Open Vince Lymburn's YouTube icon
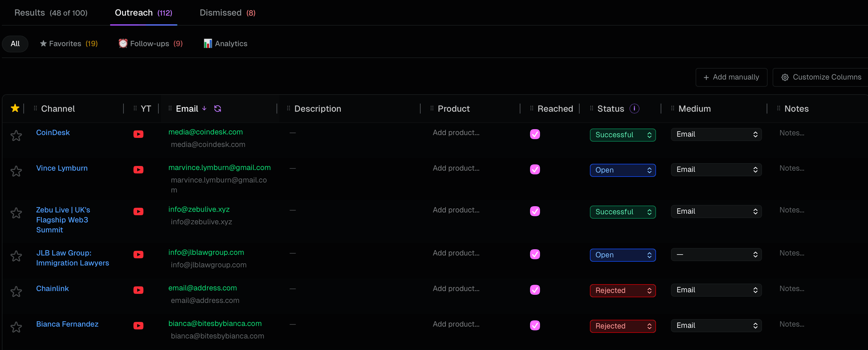868x350 pixels. tap(138, 170)
